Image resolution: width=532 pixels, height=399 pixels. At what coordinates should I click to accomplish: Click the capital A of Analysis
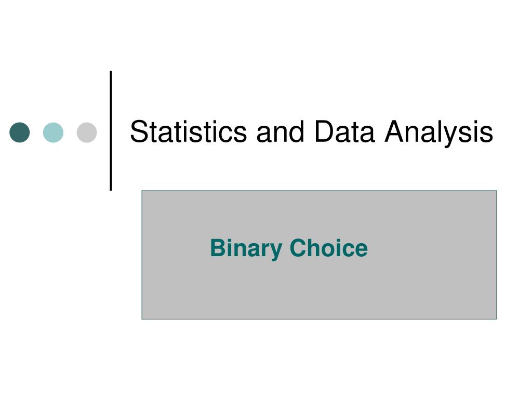click(x=395, y=131)
